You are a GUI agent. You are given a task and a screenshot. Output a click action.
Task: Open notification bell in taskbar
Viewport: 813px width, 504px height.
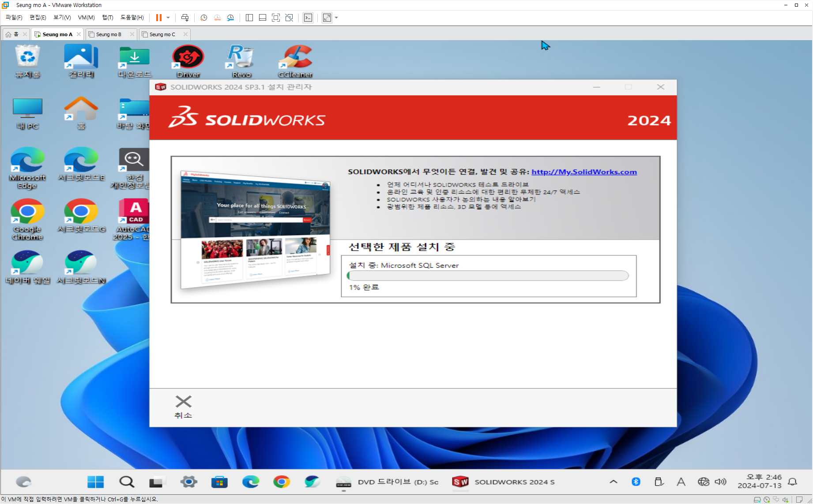coord(793,482)
